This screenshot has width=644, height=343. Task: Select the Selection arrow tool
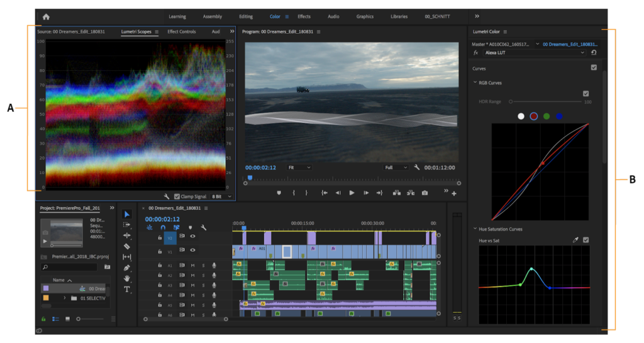(127, 214)
